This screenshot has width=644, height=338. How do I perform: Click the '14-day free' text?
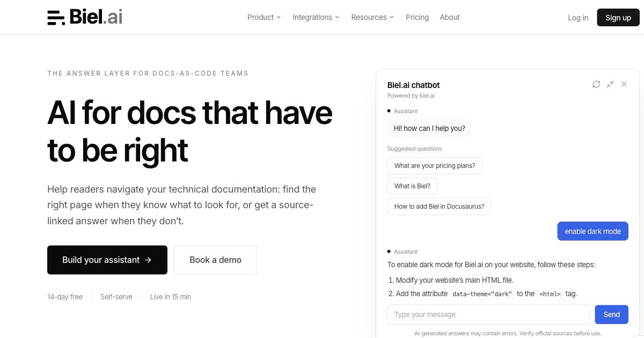[65, 297]
